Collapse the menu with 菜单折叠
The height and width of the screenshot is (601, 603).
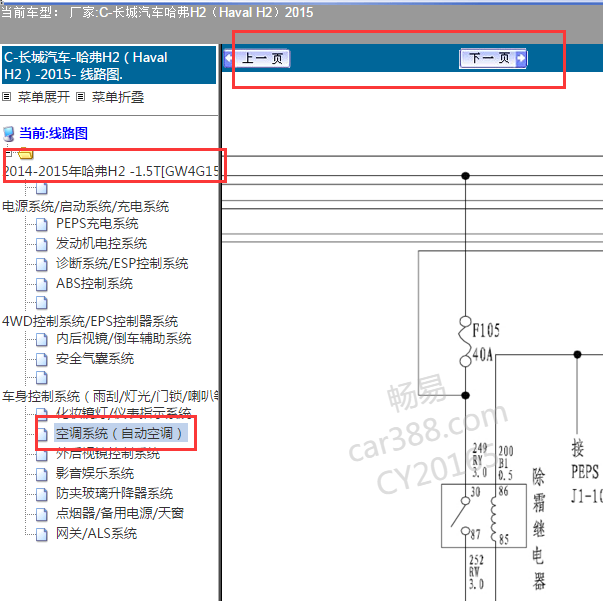click(x=118, y=97)
